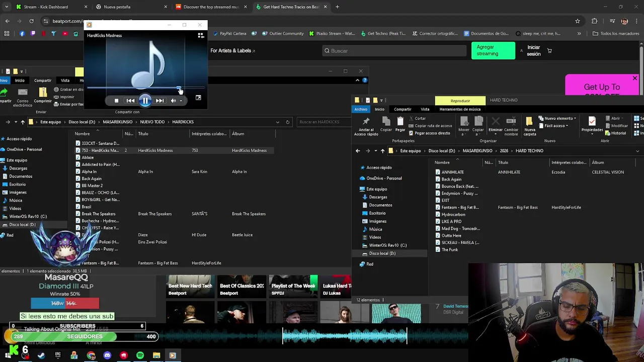The height and width of the screenshot is (362, 644).
Task: Open quick access toolbar dropdown in HARD TECHNO
Action: click(x=381, y=101)
